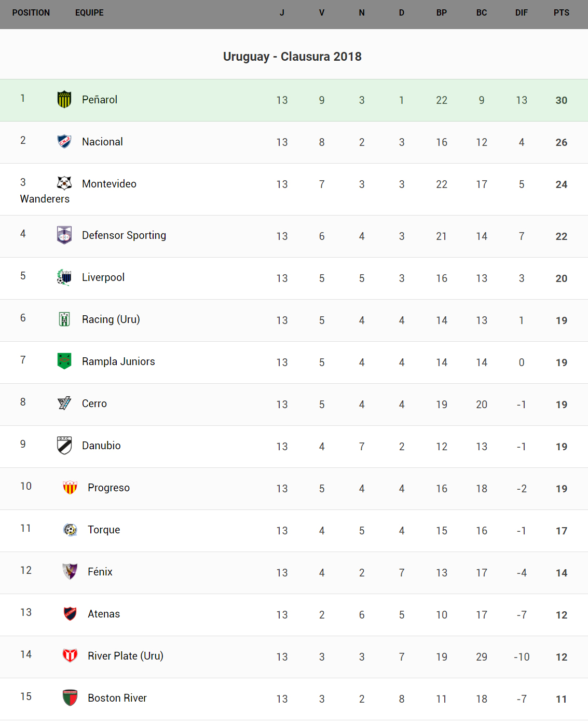Click the Boston River crest icon

70,697
